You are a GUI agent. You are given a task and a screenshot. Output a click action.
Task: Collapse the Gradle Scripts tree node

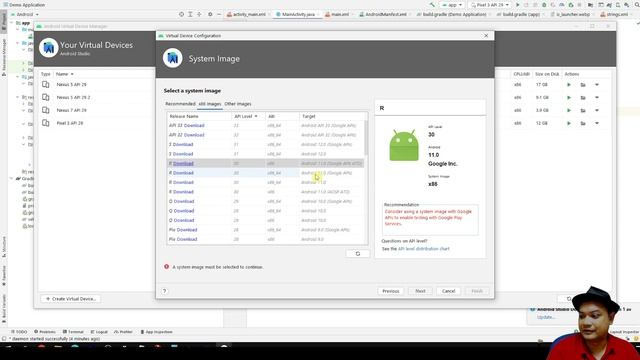click(12, 178)
